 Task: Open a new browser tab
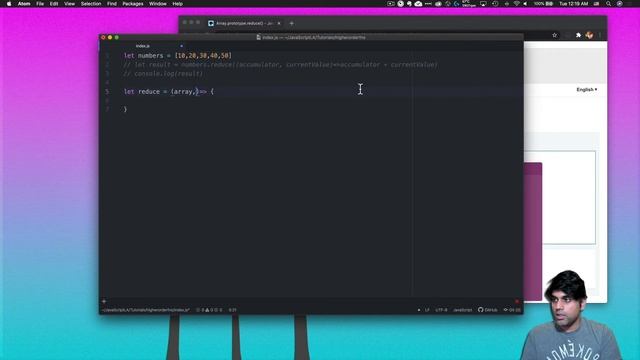[291, 23]
